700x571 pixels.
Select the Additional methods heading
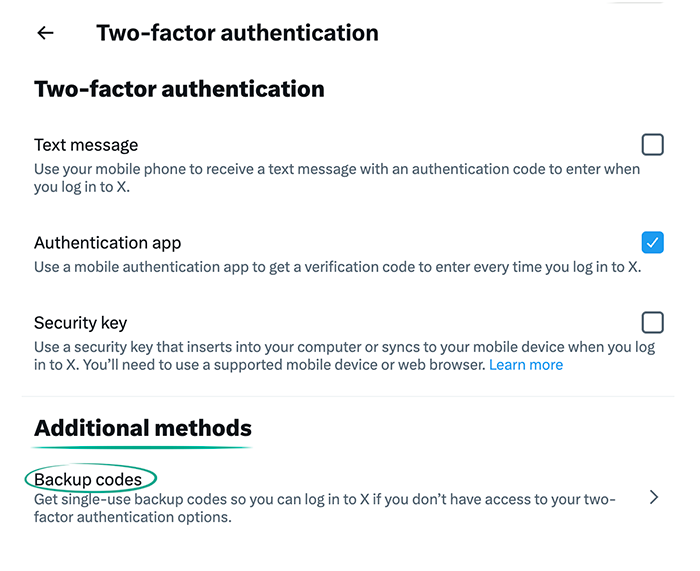(x=143, y=429)
